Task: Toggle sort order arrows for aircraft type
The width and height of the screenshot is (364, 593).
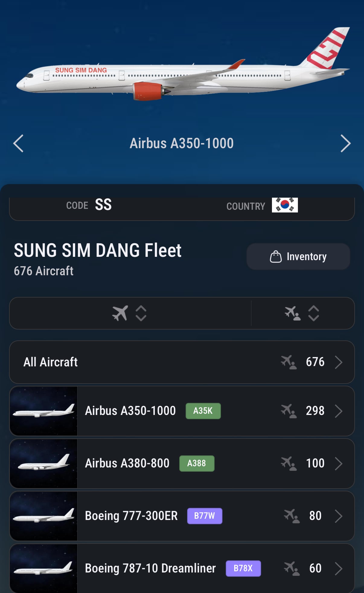Action: [141, 313]
